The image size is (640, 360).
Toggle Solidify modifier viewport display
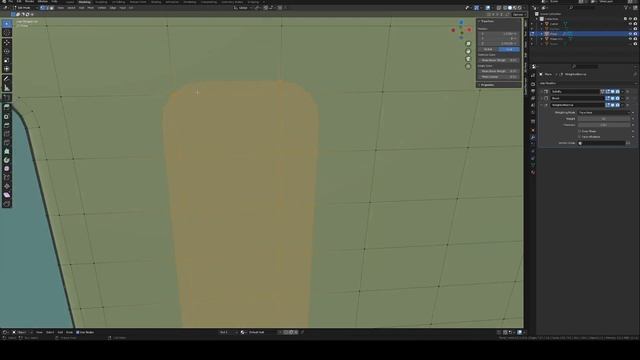pos(613,91)
